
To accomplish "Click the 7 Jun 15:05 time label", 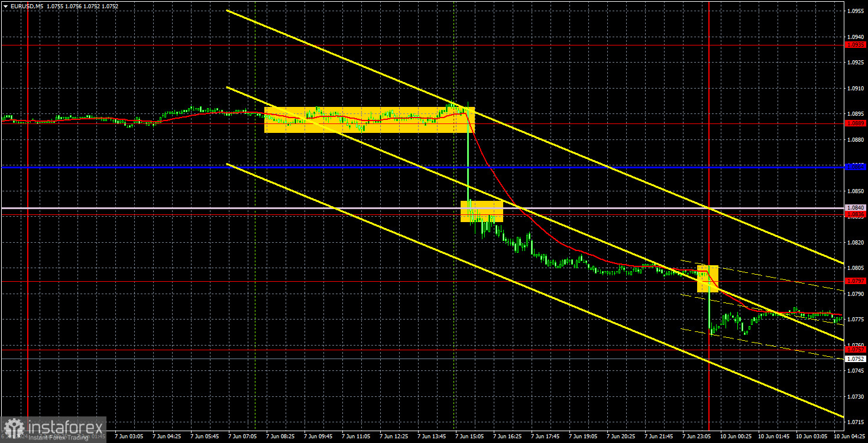I will click(x=469, y=437).
